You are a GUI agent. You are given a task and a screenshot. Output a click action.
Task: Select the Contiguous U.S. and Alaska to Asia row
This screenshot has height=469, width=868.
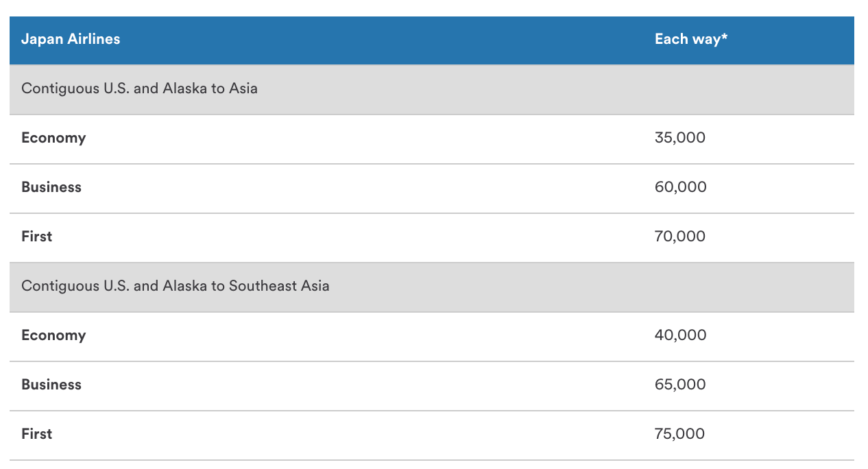point(432,89)
